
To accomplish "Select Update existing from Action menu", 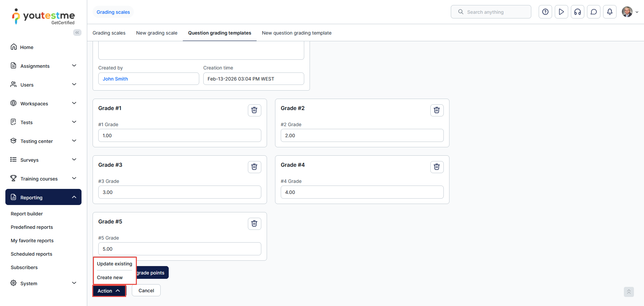I will tap(114, 264).
